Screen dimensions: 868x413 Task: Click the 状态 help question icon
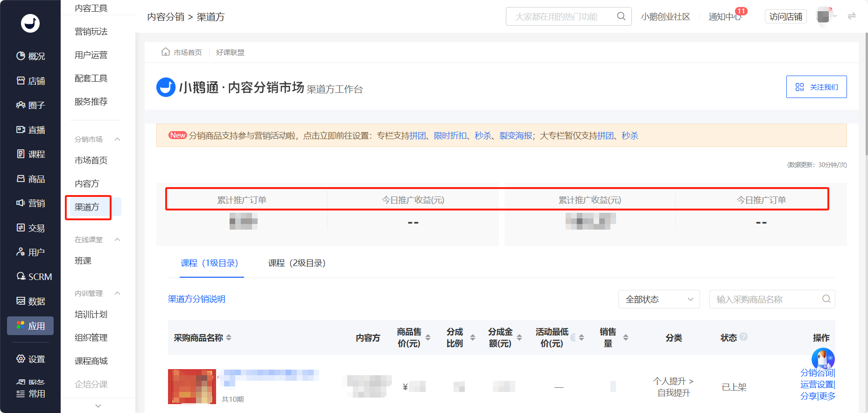point(743,336)
